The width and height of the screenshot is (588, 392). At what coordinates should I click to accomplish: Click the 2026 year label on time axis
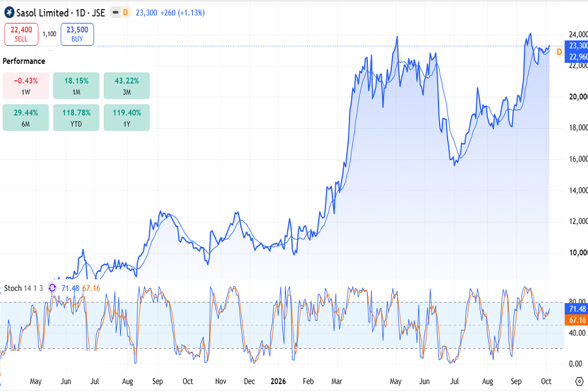278,382
